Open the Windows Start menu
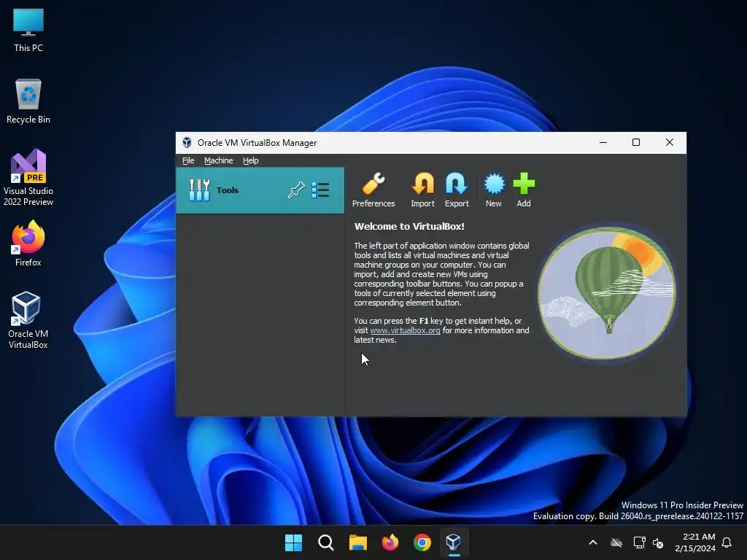This screenshot has height=560, width=747. [x=293, y=542]
